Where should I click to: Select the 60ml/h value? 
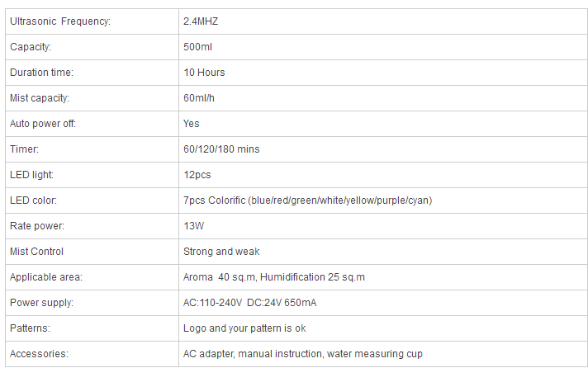[x=199, y=98]
